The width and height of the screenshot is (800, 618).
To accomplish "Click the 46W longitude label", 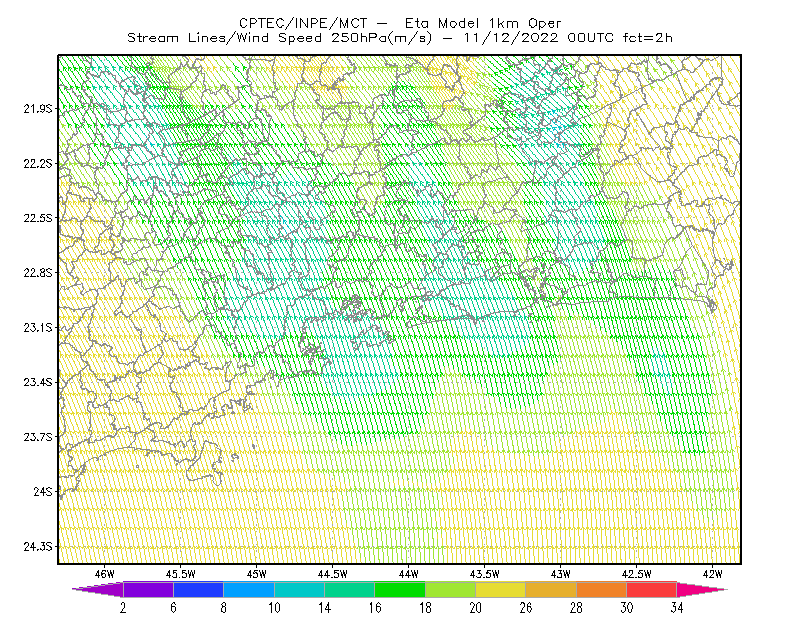I will pos(105,574).
